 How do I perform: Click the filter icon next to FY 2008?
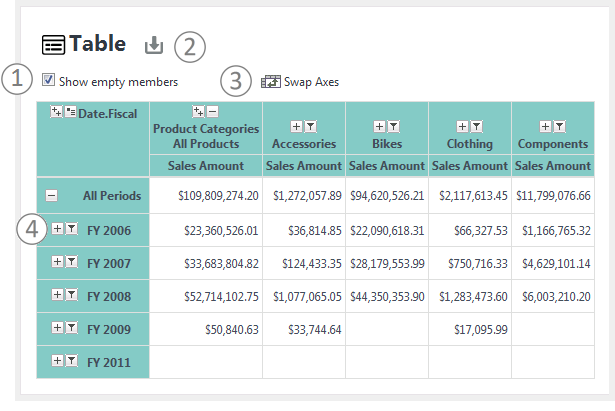pyautogui.click(x=71, y=294)
